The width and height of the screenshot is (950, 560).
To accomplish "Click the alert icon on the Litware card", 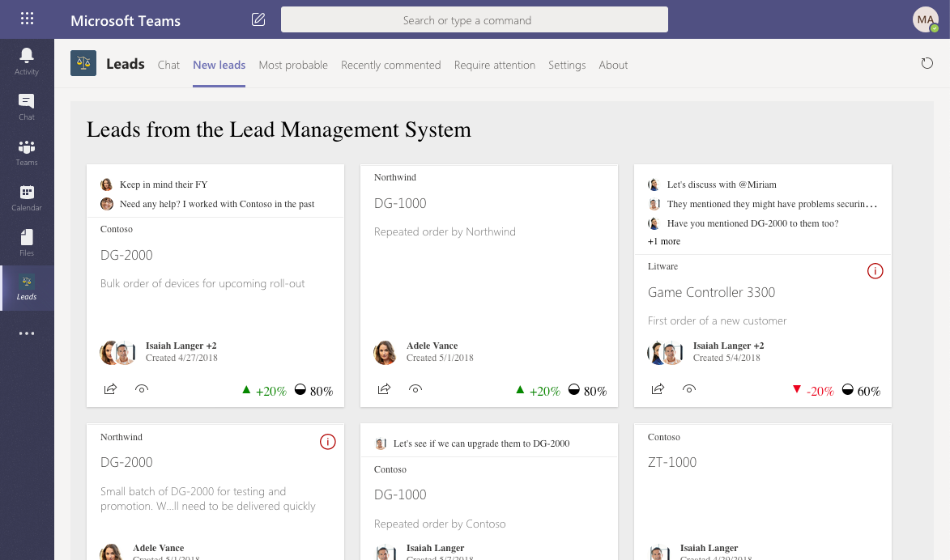I will (875, 270).
